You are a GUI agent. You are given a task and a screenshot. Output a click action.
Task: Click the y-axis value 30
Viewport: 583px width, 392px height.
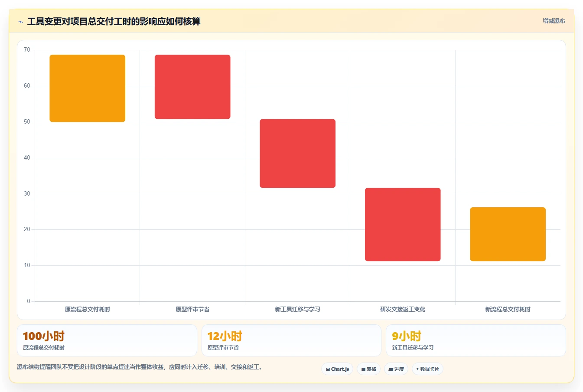tap(27, 194)
